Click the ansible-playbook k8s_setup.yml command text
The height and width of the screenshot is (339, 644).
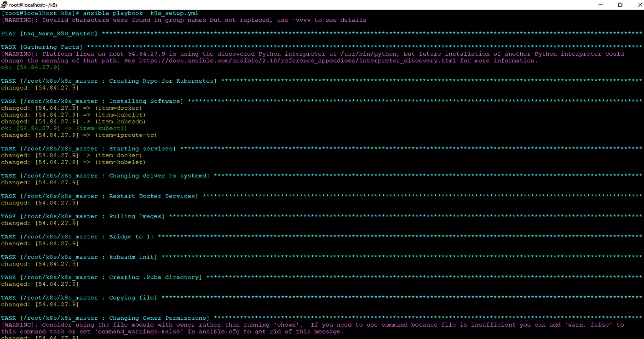coord(140,13)
